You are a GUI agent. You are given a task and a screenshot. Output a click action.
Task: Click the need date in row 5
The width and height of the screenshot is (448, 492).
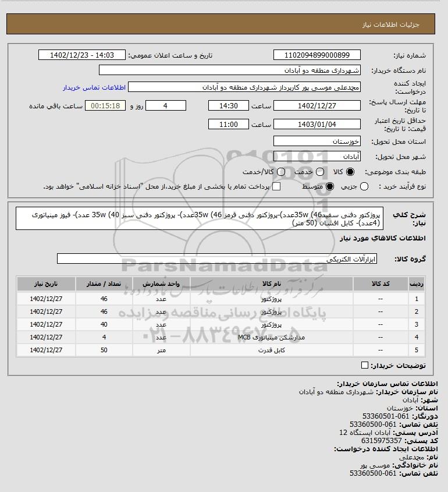click(x=46, y=350)
